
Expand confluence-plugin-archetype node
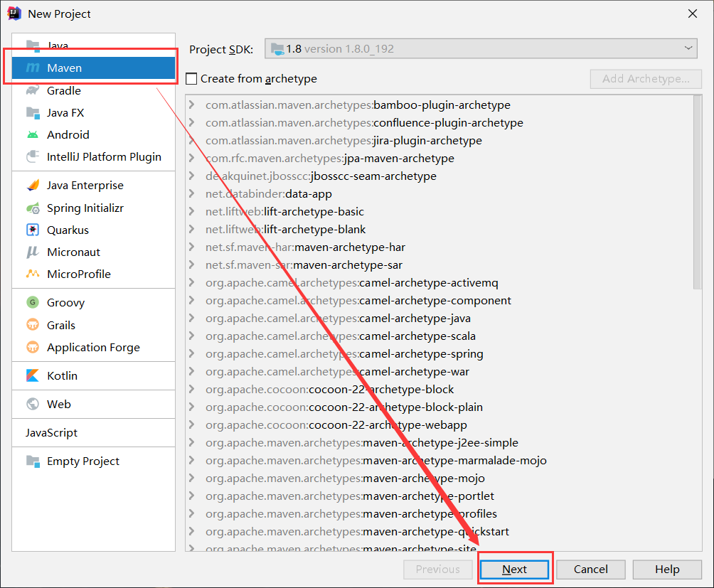click(192, 122)
